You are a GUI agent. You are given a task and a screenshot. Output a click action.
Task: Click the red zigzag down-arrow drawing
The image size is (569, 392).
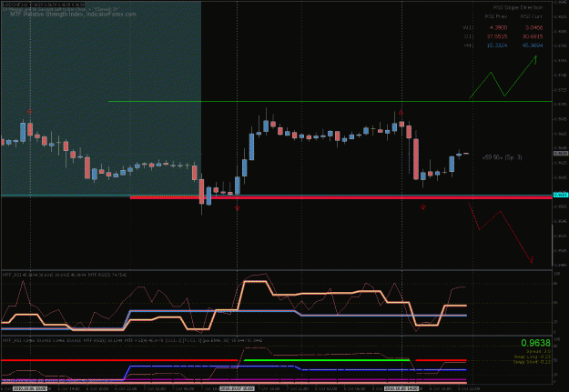point(501,233)
